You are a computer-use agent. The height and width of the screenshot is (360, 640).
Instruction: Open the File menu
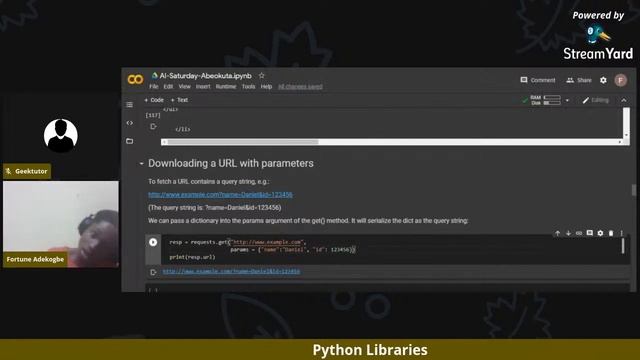153,87
